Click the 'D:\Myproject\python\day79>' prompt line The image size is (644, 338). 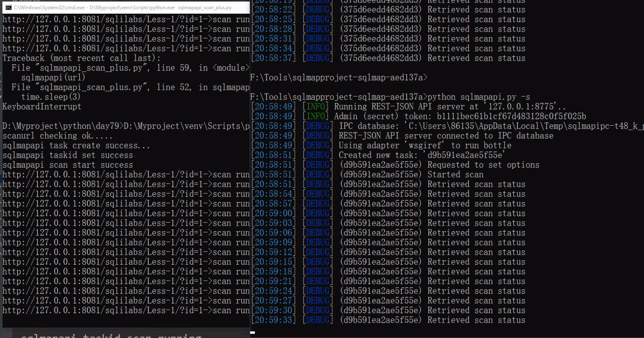click(x=126, y=126)
